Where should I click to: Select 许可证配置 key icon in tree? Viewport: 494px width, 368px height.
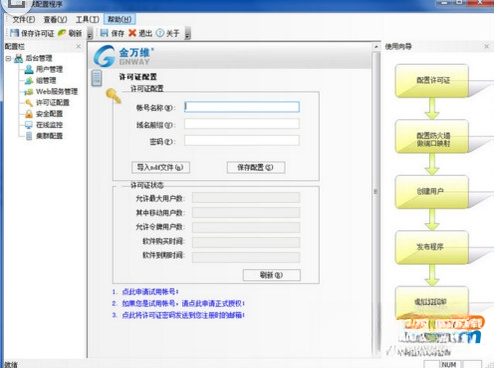coord(29,103)
